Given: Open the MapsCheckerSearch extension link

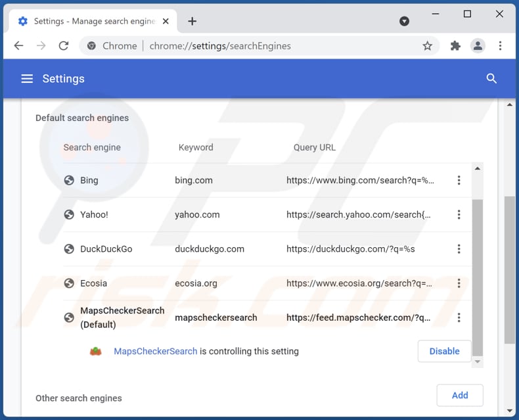Looking at the screenshot, I should (x=155, y=351).
